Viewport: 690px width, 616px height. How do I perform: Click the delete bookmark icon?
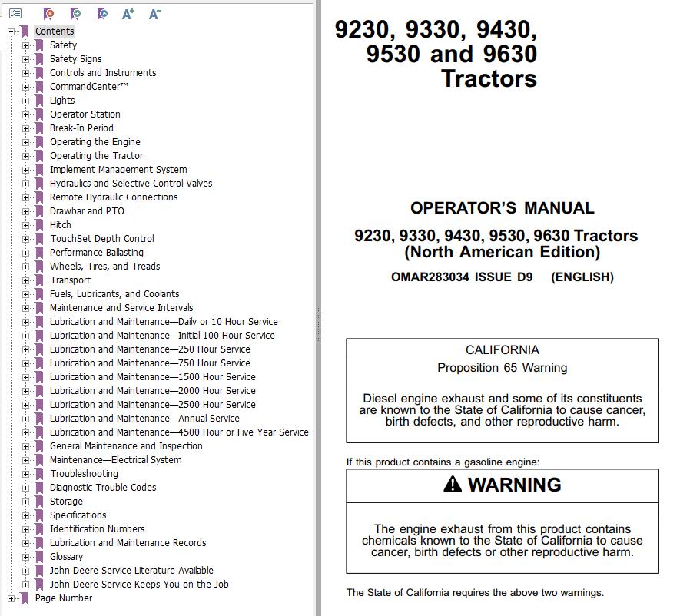coord(48,14)
